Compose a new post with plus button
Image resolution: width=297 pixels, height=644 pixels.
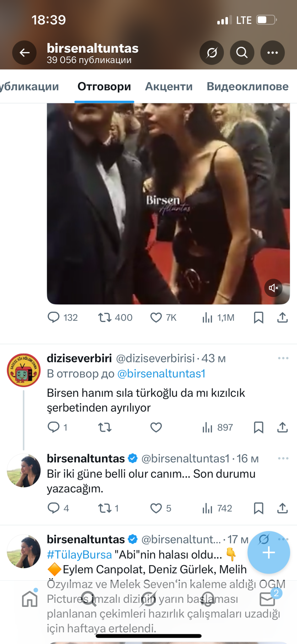268,552
